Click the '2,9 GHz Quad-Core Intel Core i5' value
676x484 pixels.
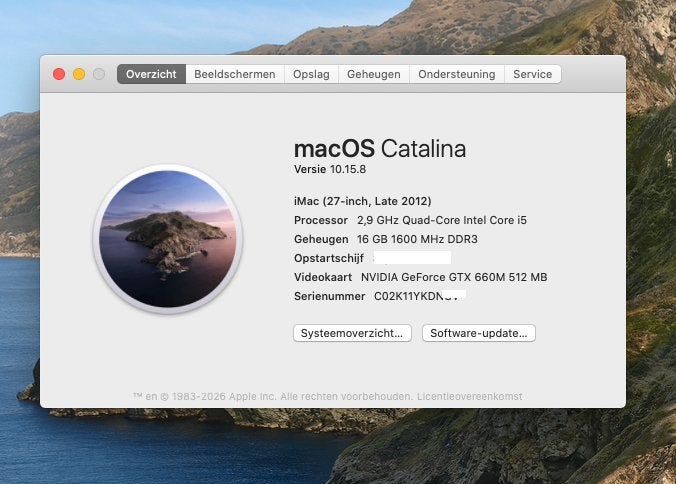point(442,220)
